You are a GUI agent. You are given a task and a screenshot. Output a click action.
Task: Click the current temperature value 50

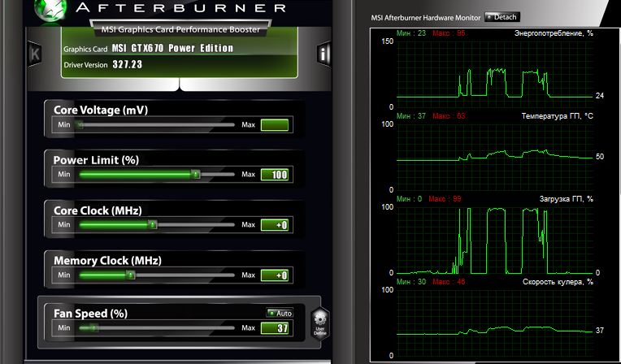600,157
